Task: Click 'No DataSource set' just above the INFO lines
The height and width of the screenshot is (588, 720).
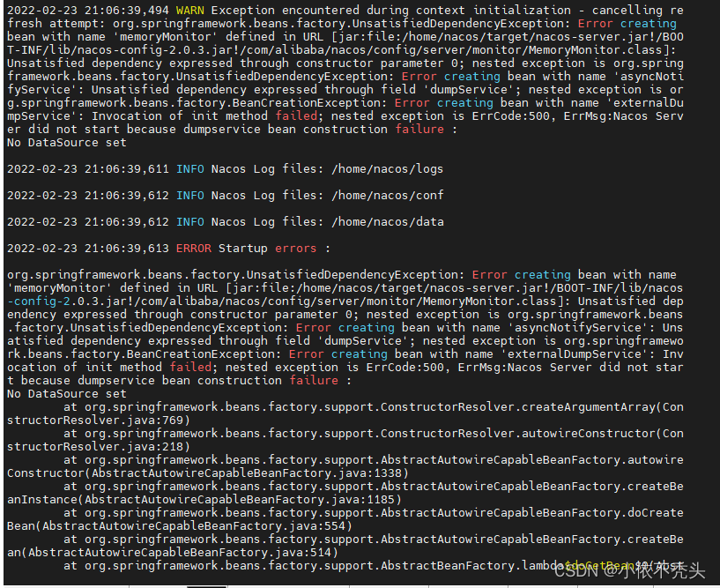Action: coord(67,143)
